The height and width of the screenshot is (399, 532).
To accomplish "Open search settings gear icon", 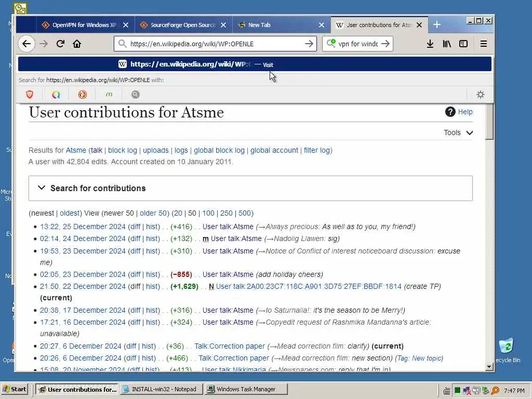I will (x=481, y=95).
